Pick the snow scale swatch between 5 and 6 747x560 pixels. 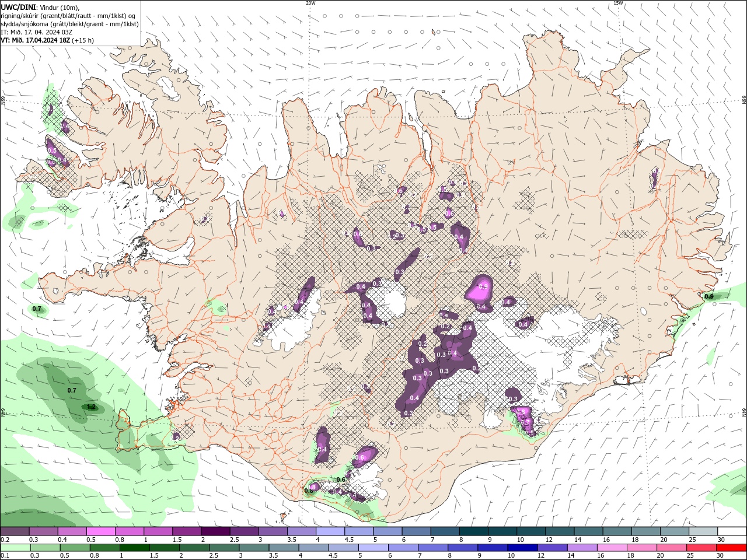click(x=388, y=531)
